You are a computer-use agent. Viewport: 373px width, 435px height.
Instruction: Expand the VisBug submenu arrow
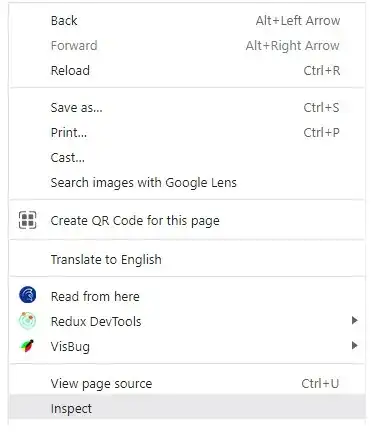pos(354,345)
